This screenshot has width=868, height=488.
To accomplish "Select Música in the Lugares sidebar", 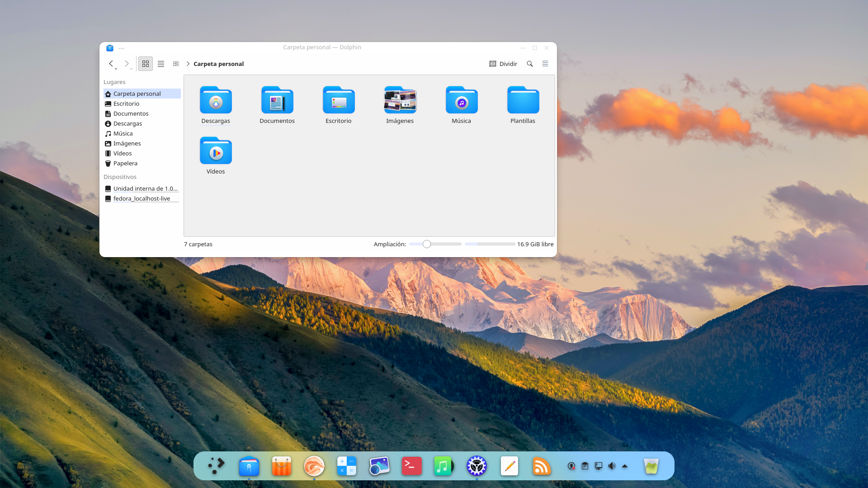I will (142, 133).
